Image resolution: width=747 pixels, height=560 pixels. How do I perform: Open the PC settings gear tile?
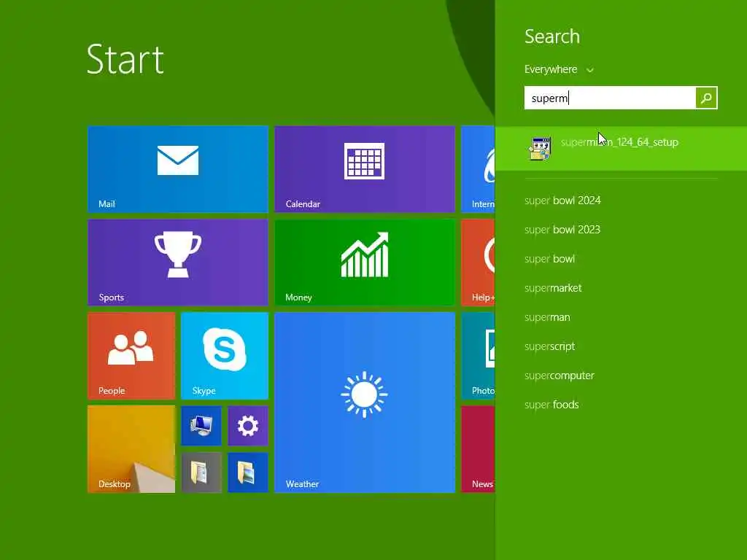(248, 426)
